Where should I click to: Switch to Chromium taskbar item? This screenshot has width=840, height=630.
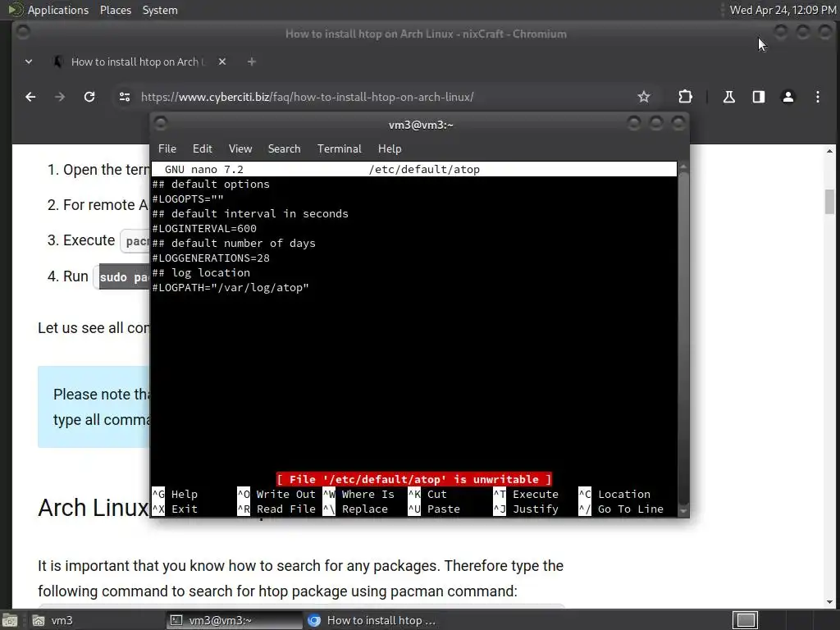[372, 620]
